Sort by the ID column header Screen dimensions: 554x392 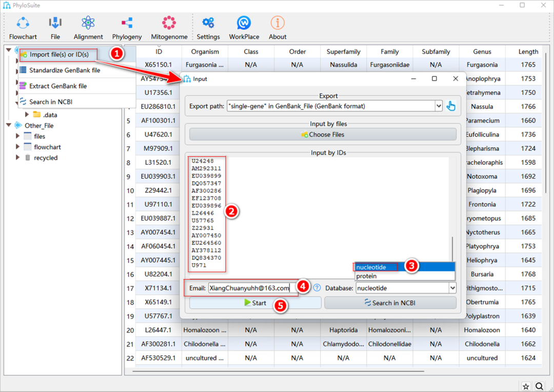[x=159, y=52]
